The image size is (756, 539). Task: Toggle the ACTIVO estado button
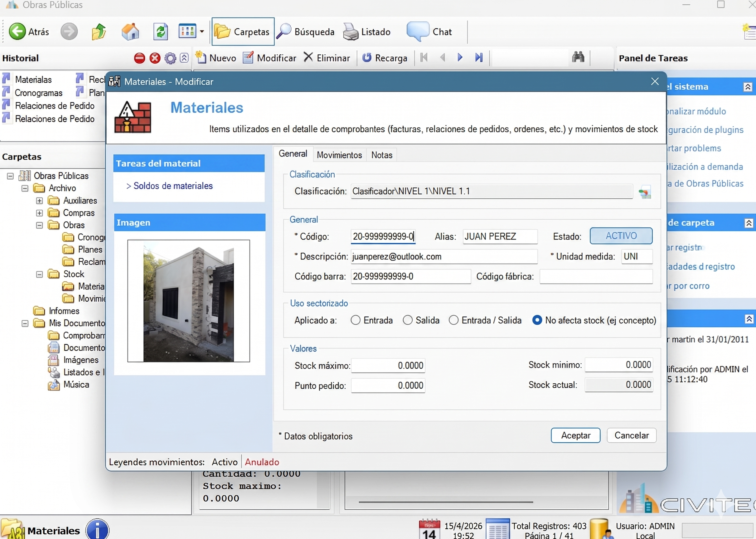click(x=621, y=236)
